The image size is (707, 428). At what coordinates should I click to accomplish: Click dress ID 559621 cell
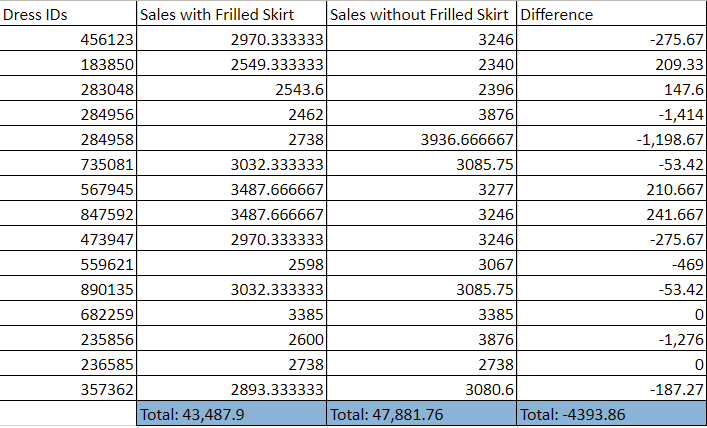(68, 264)
